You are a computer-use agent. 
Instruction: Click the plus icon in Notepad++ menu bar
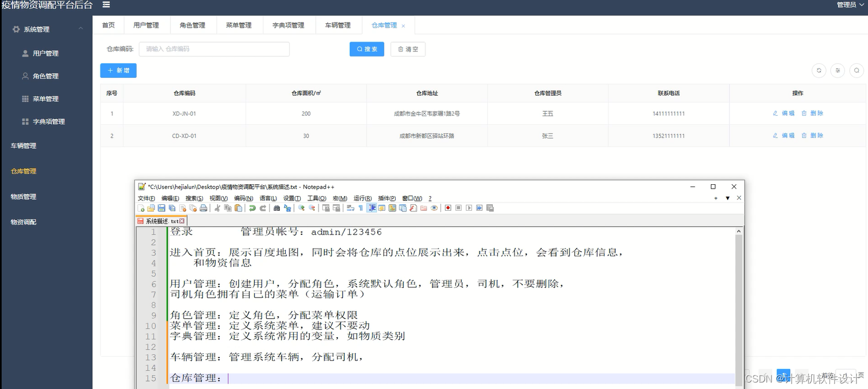(x=716, y=198)
